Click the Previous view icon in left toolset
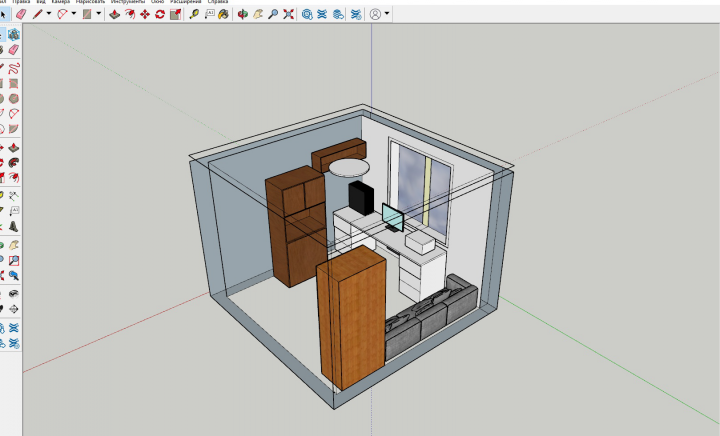720x436 pixels. click(x=14, y=275)
